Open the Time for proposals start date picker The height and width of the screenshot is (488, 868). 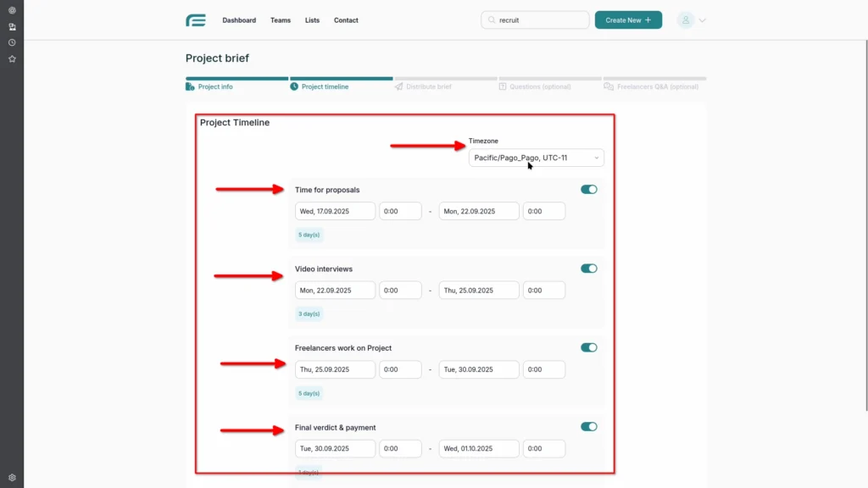point(335,210)
